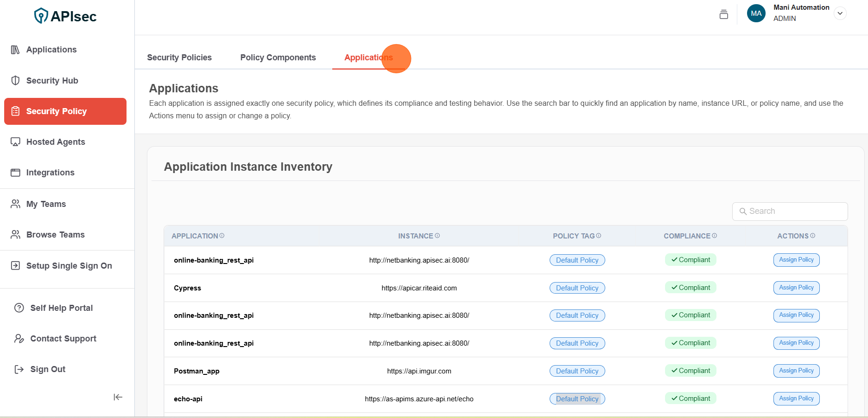Assign policy to Postman_app row
The width and height of the screenshot is (868, 418).
[x=796, y=371]
